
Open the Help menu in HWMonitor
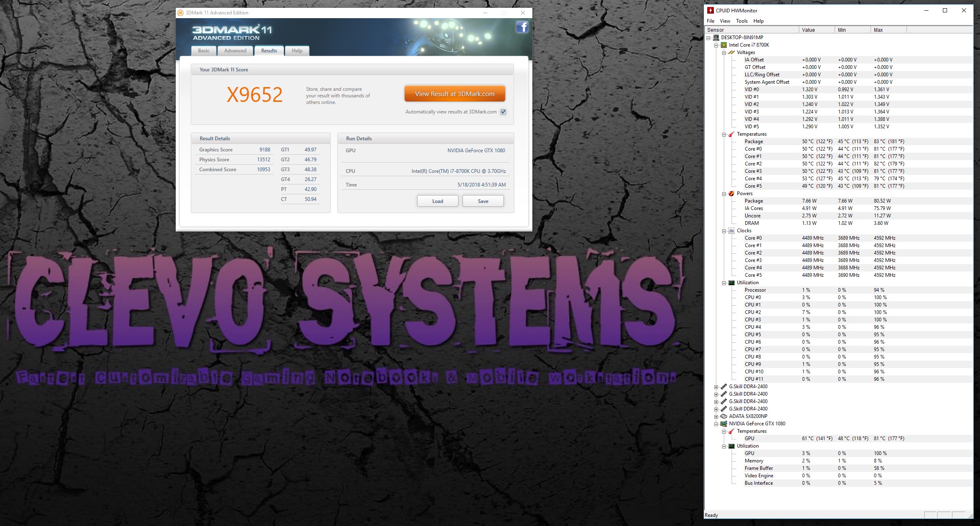coord(758,21)
